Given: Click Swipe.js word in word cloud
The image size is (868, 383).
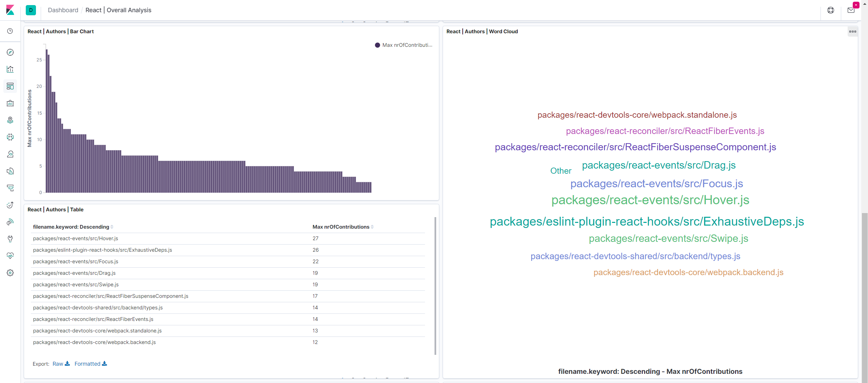Looking at the screenshot, I should click(x=669, y=238).
